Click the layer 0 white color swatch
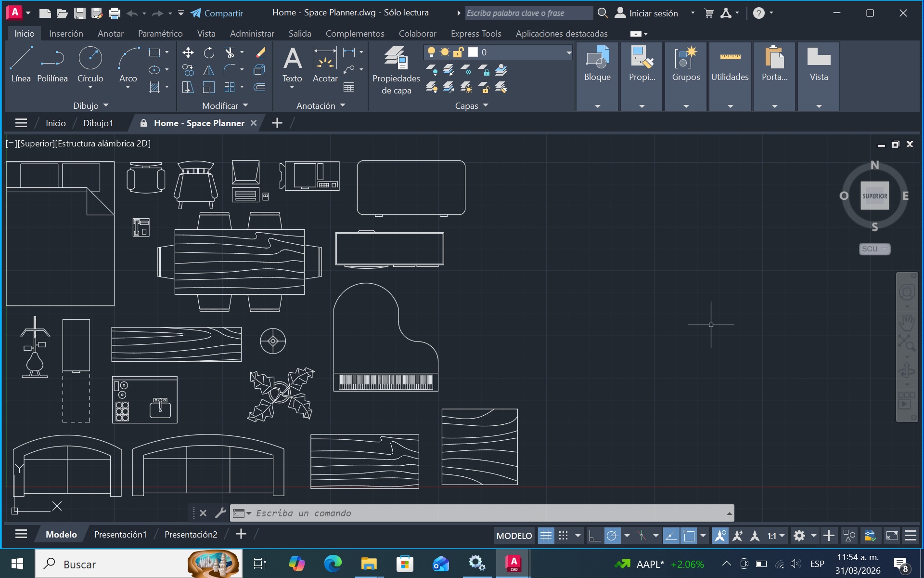924x578 pixels. click(473, 52)
